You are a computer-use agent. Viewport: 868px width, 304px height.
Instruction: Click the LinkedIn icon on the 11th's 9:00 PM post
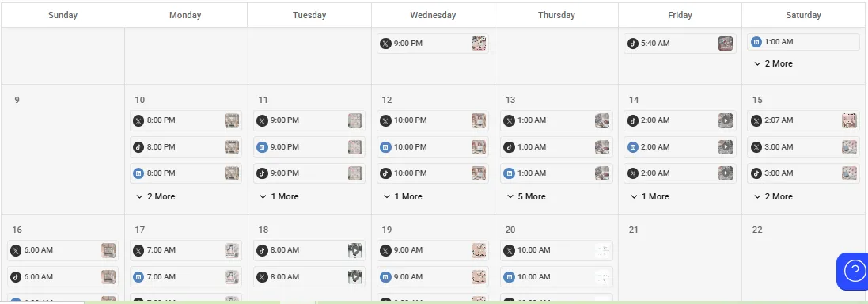pyautogui.click(x=262, y=147)
